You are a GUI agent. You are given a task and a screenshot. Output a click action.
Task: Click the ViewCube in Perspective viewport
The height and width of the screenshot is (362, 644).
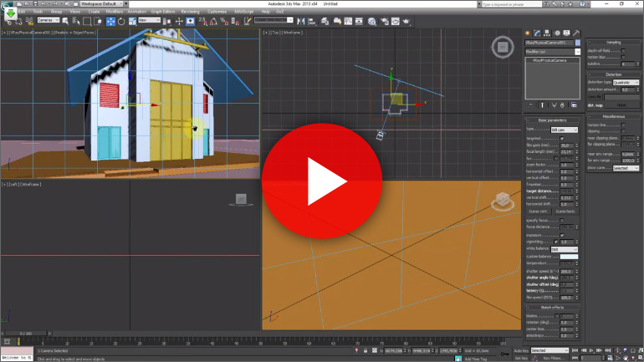coord(503,201)
